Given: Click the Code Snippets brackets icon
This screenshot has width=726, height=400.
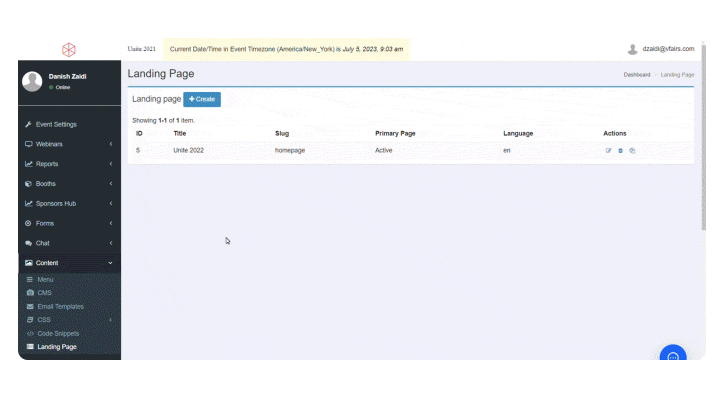Looking at the screenshot, I should [30, 333].
